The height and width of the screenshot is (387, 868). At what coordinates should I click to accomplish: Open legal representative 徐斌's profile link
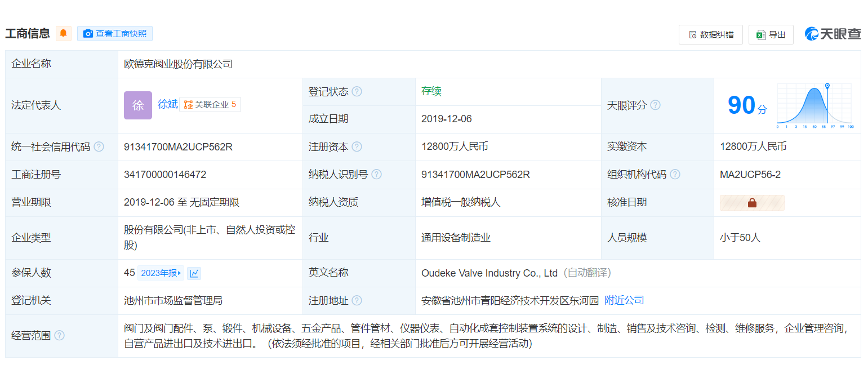[168, 104]
